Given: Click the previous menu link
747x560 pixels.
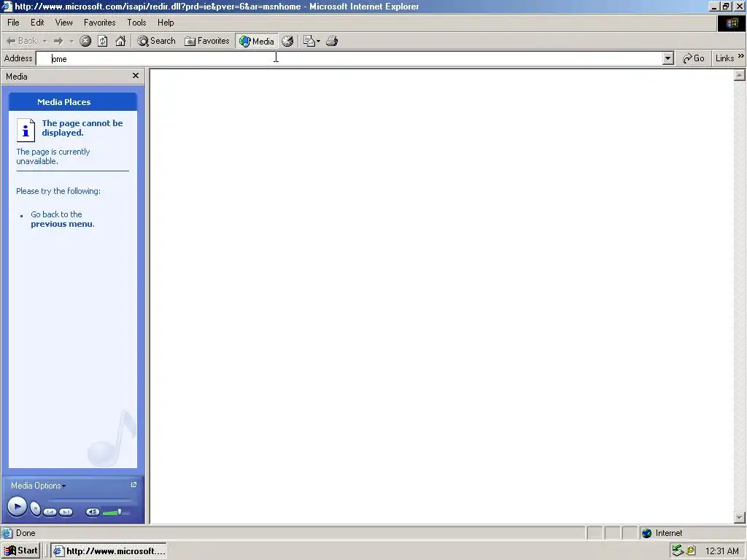Looking at the screenshot, I should pos(61,224).
